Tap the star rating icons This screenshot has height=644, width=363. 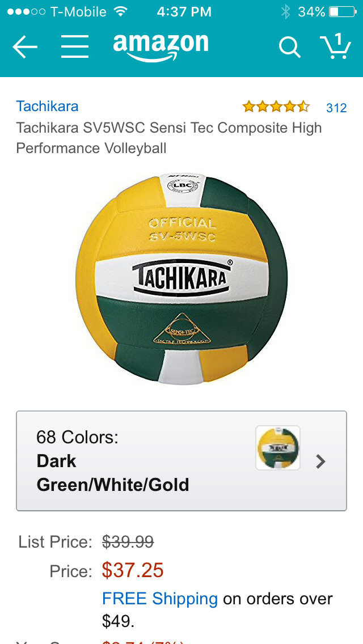click(x=276, y=107)
